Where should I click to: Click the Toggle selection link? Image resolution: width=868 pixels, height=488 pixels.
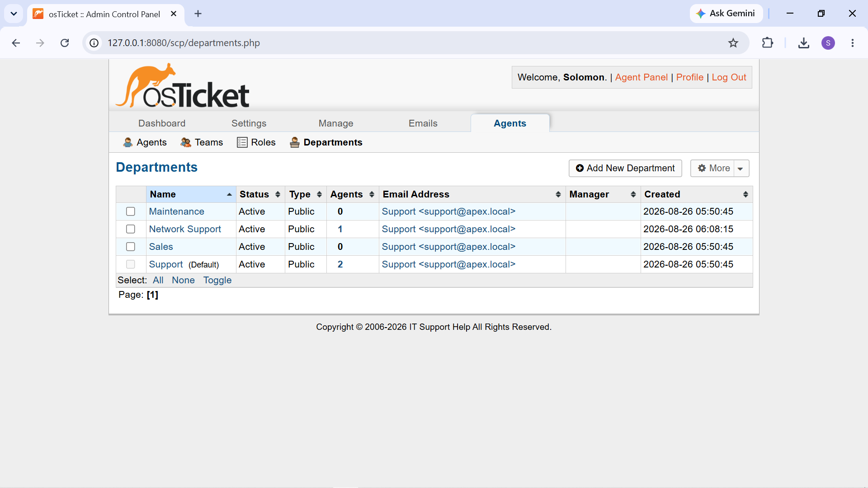(x=217, y=280)
